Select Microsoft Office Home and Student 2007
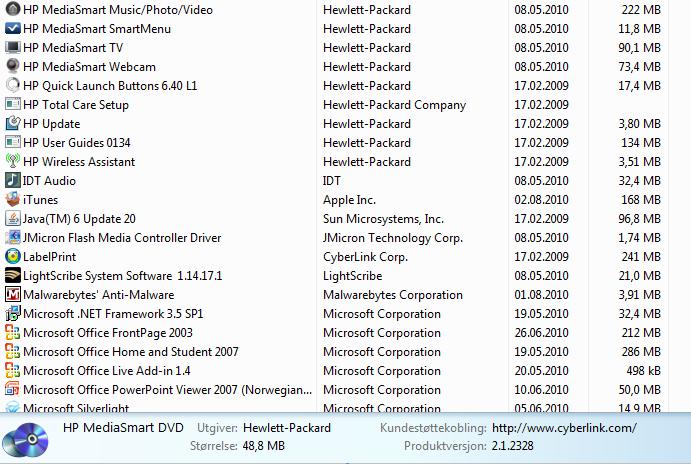The image size is (691, 464). (130, 352)
